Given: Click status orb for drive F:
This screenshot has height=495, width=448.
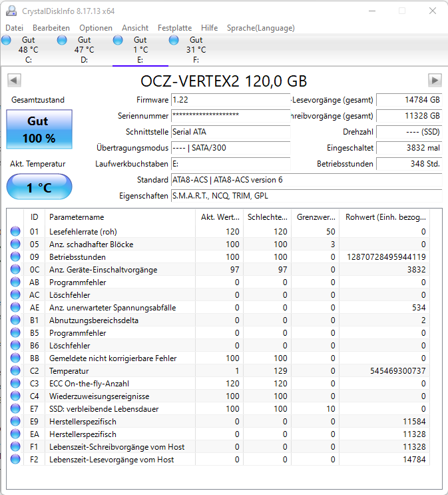Looking at the screenshot, I should (174, 40).
